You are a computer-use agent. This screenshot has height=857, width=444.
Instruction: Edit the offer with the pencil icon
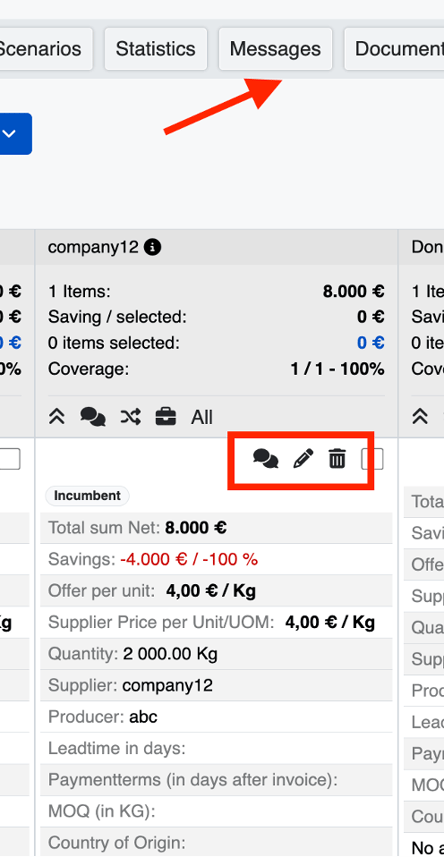click(303, 459)
